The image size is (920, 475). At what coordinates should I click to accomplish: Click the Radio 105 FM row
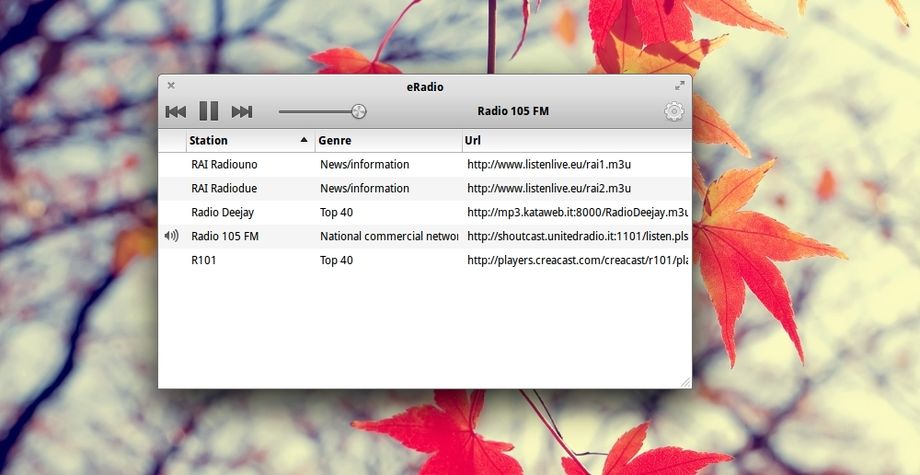click(x=225, y=236)
